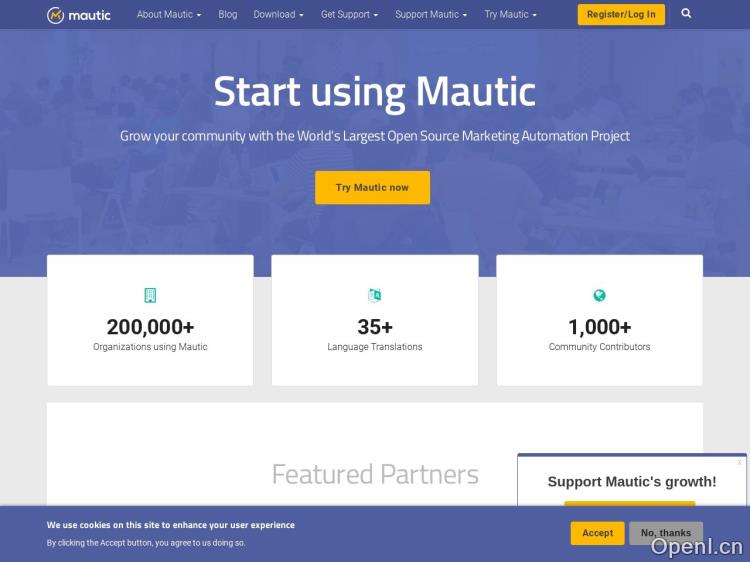Expand the Get Support dropdown
This screenshot has width=750, height=562.
tap(349, 14)
